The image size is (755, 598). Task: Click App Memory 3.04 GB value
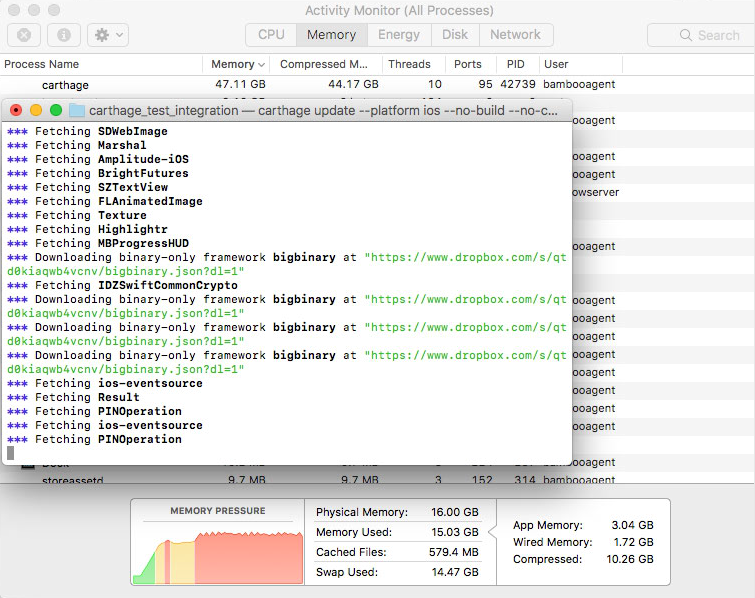point(632,525)
